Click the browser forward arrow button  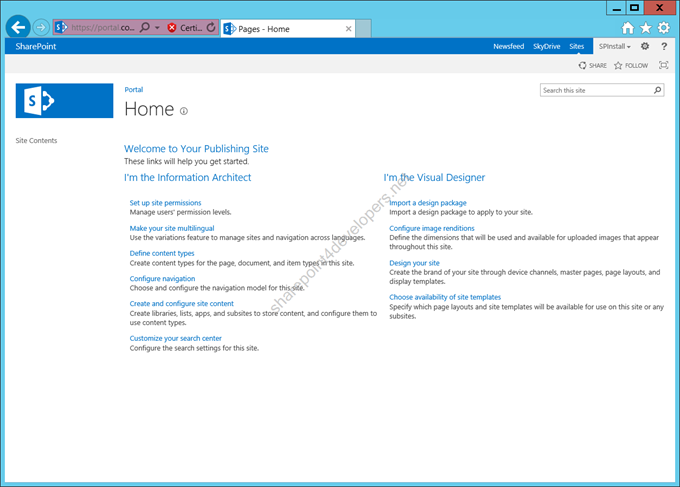coord(41,28)
